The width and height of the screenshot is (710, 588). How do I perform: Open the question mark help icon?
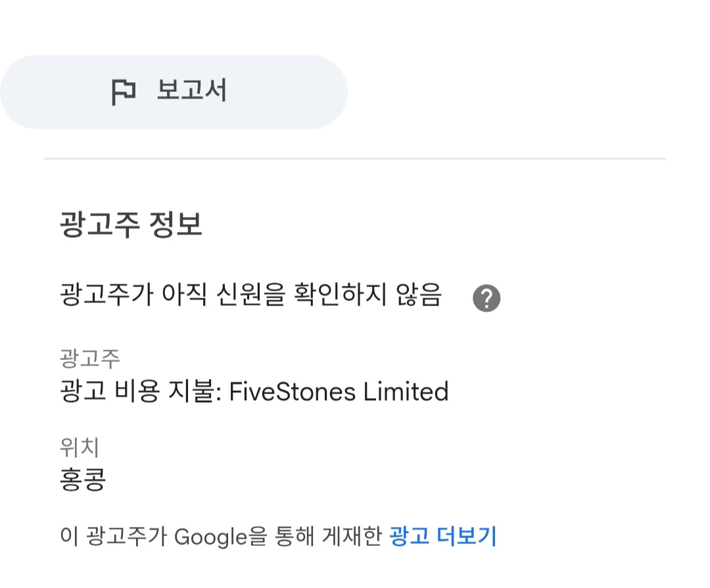[x=486, y=299]
